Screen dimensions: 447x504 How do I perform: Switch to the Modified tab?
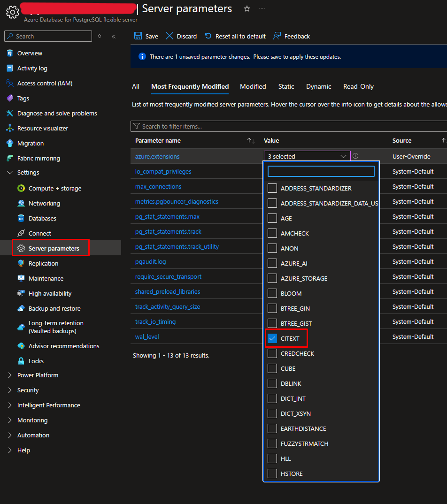(x=253, y=86)
